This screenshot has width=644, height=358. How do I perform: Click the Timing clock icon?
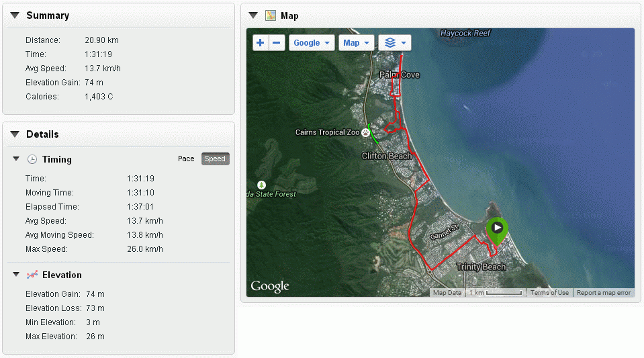pos(32,159)
